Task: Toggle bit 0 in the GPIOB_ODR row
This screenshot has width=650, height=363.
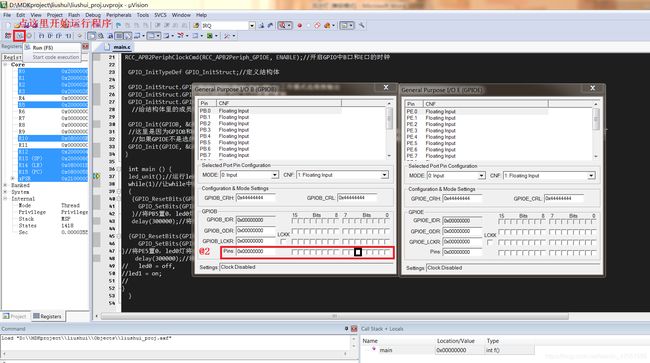Action: 386,231
